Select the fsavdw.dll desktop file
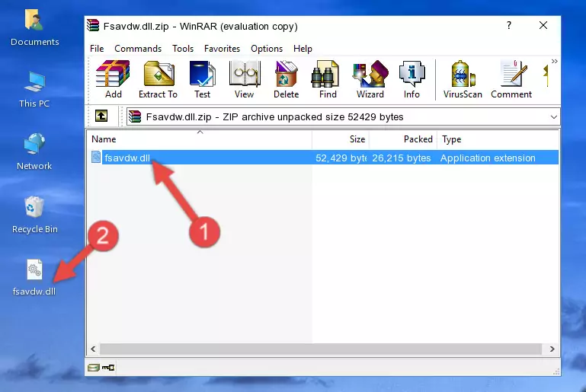 (34, 278)
